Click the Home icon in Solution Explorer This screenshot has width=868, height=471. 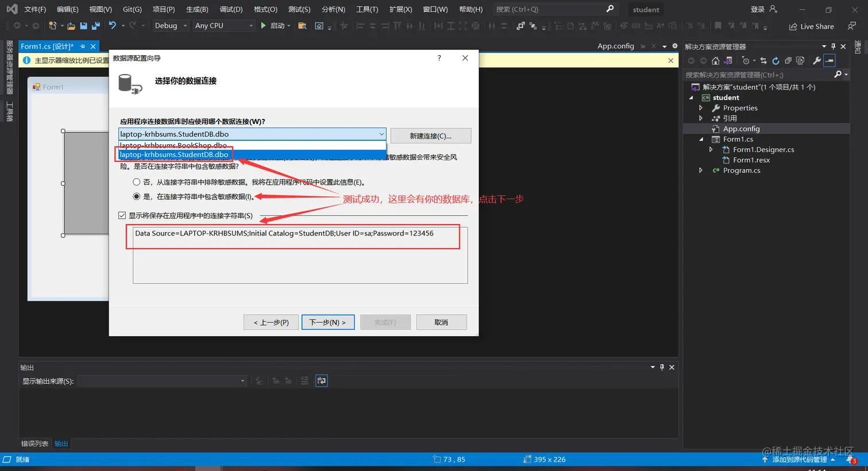[x=715, y=61]
